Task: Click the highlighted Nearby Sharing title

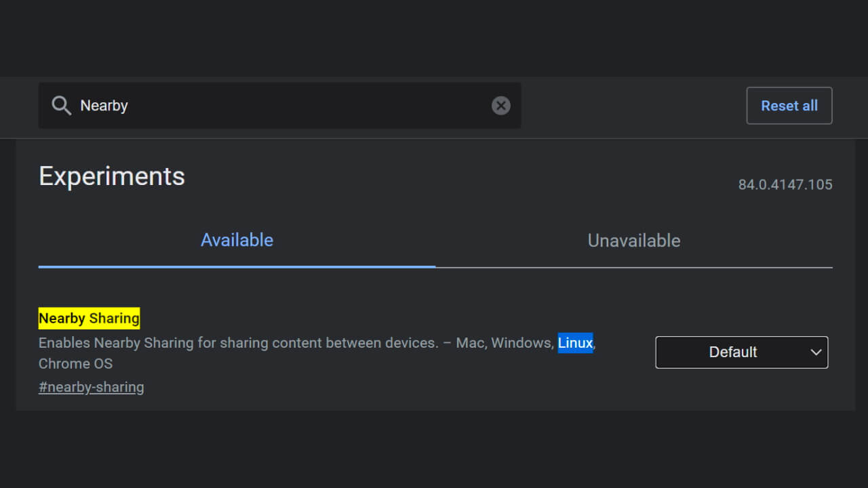Action: (89, 319)
